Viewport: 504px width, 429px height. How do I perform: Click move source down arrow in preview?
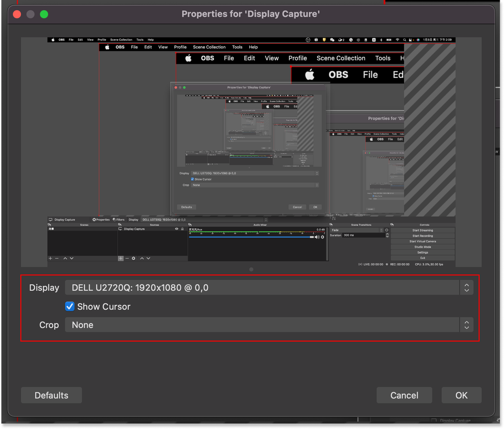148,258
